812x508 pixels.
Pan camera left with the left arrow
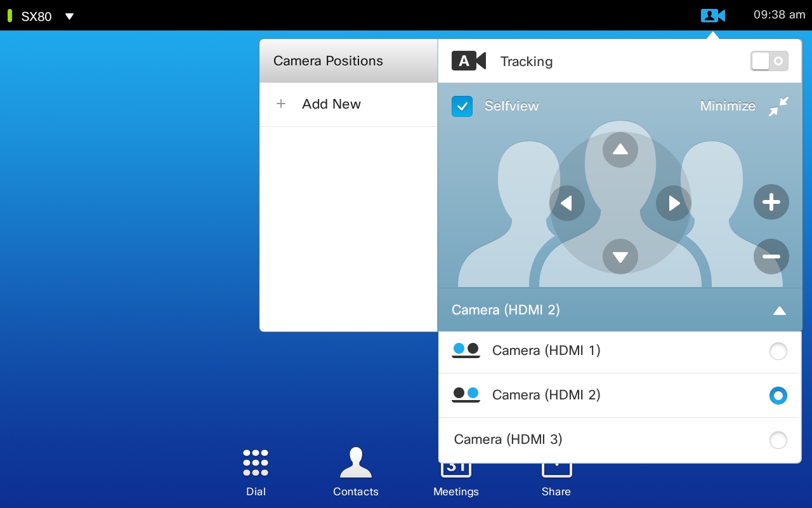click(x=567, y=203)
